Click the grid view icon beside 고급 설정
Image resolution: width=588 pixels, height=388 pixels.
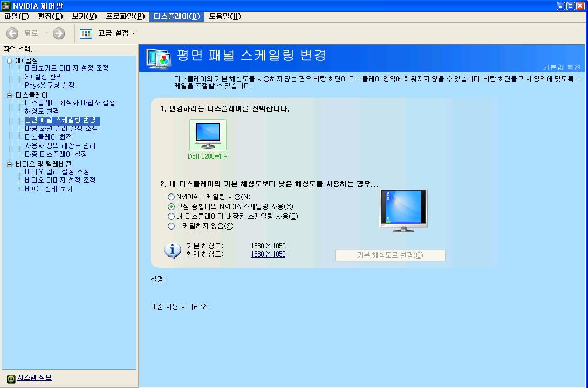pyautogui.click(x=86, y=34)
